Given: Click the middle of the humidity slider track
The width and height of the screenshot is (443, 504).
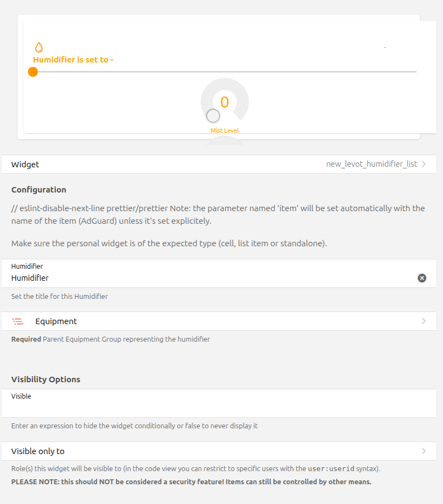Looking at the screenshot, I should tap(225, 72).
